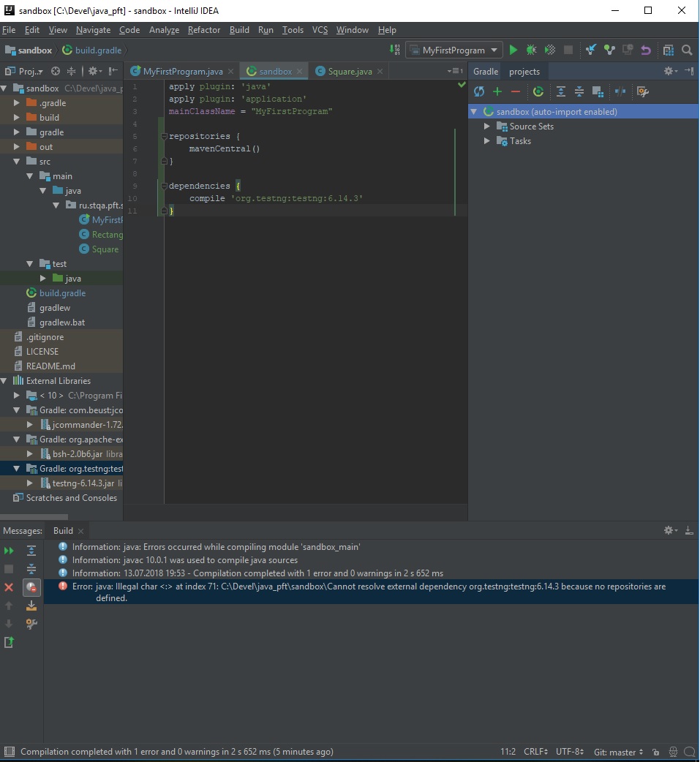Select build.gradle file in project tree
700x762 pixels.
pyautogui.click(x=62, y=293)
